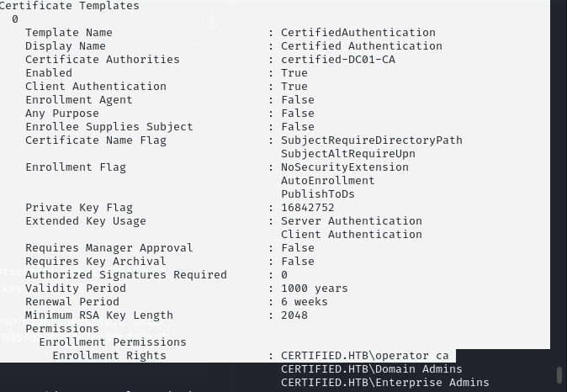Click the Enrollment Rights label
This screenshot has height=392, width=567.
coord(109,356)
